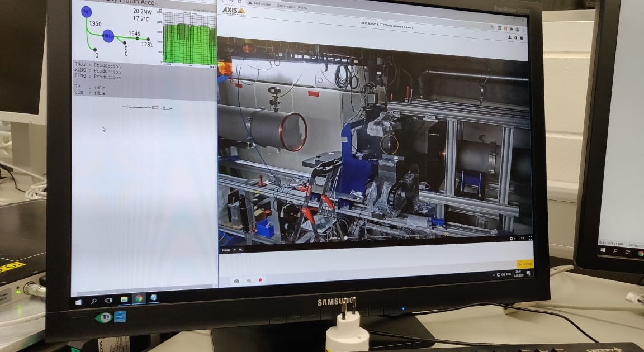
Task: Click the 17.2°C temperature reading
Action: 141,19
